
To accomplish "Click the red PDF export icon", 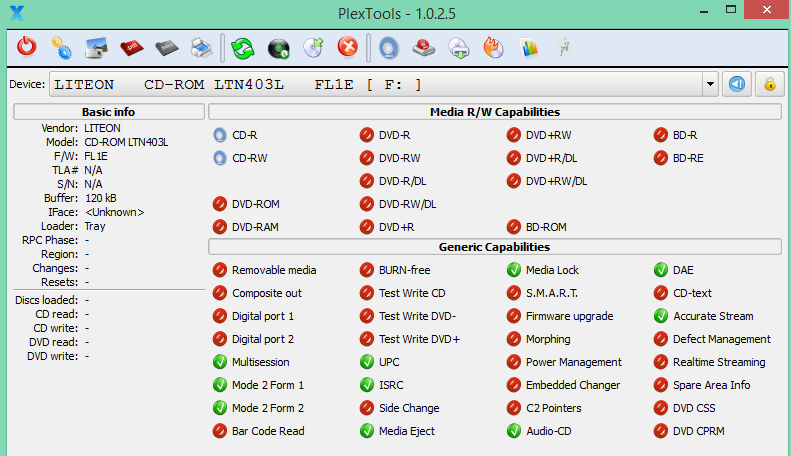I will click(132, 48).
